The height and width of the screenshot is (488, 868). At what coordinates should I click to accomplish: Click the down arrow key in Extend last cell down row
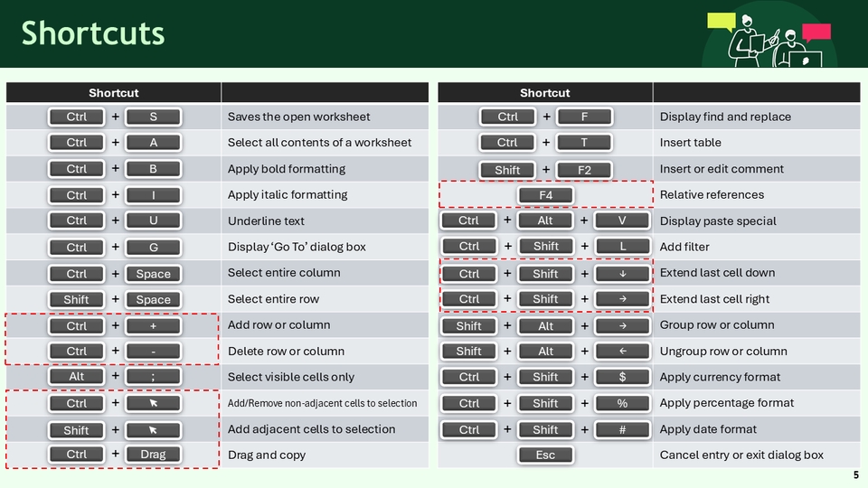point(622,273)
